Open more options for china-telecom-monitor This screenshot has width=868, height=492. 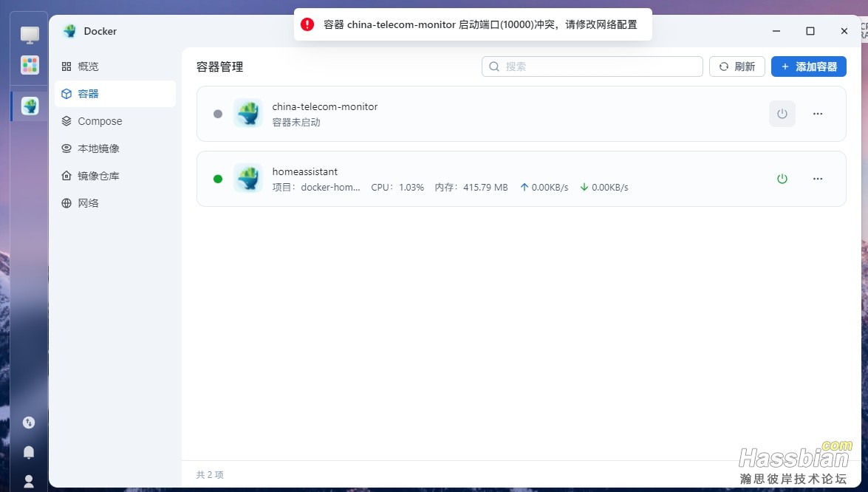click(x=818, y=114)
